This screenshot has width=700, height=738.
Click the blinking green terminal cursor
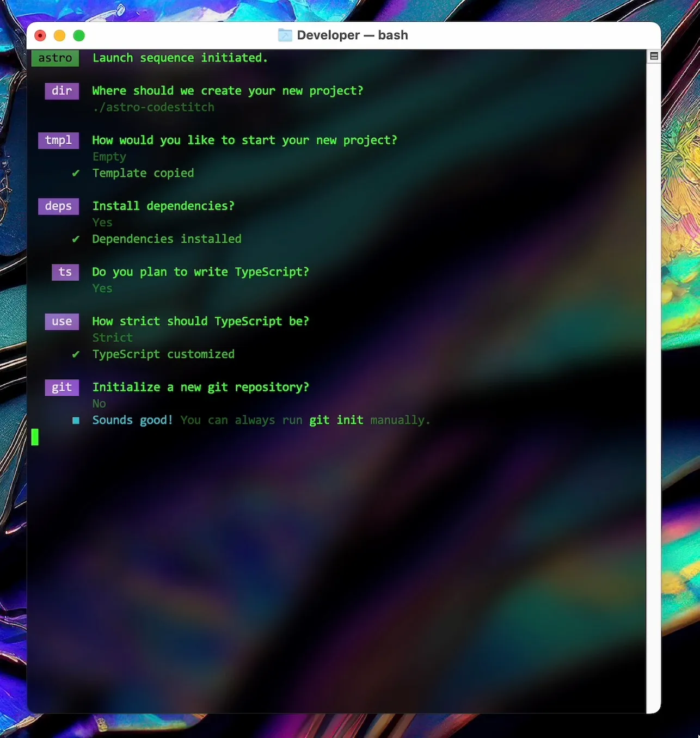click(x=35, y=436)
